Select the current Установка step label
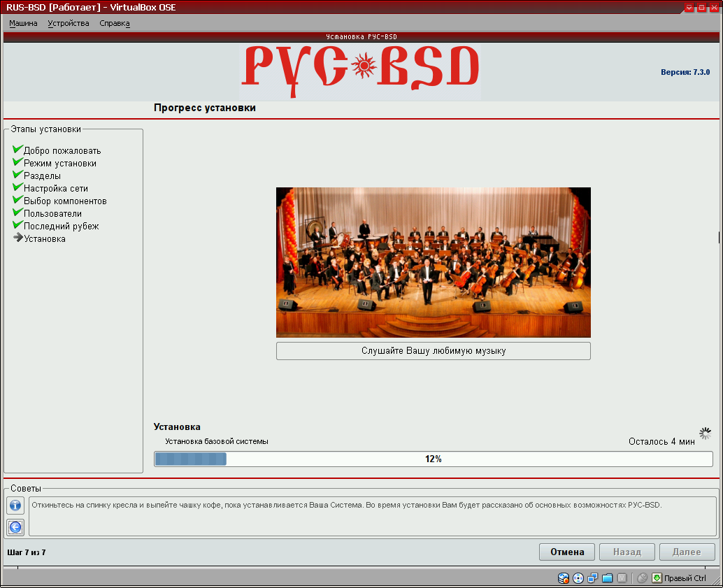This screenshot has width=723, height=588. (x=45, y=239)
